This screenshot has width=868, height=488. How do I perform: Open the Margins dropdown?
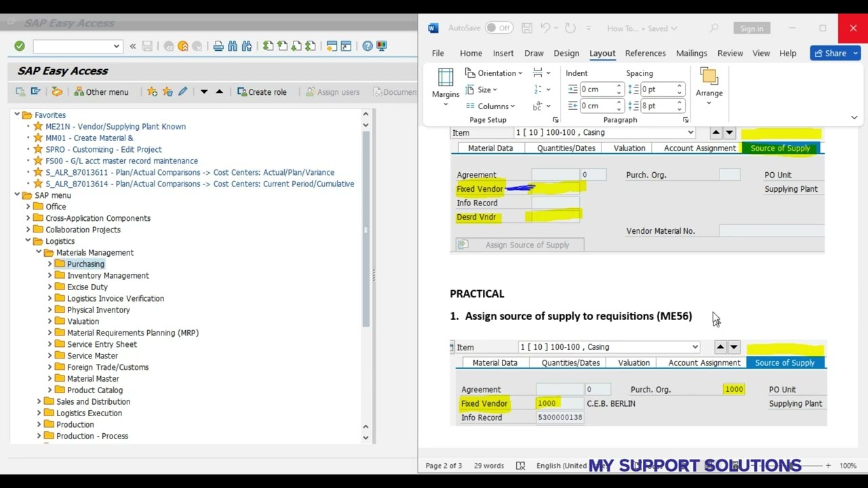446,87
